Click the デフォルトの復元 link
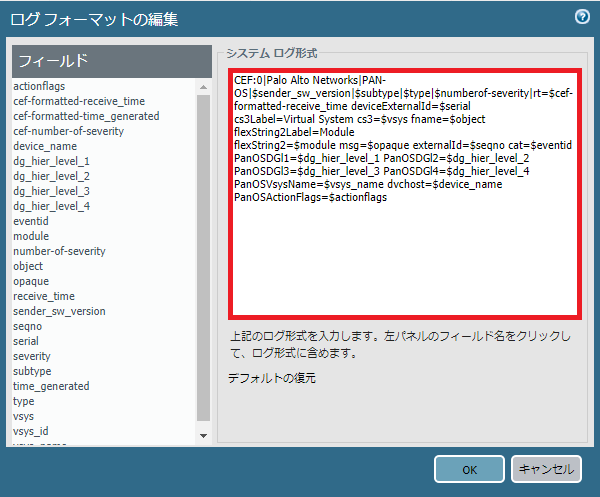This screenshot has width=600, height=497. coord(272,378)
